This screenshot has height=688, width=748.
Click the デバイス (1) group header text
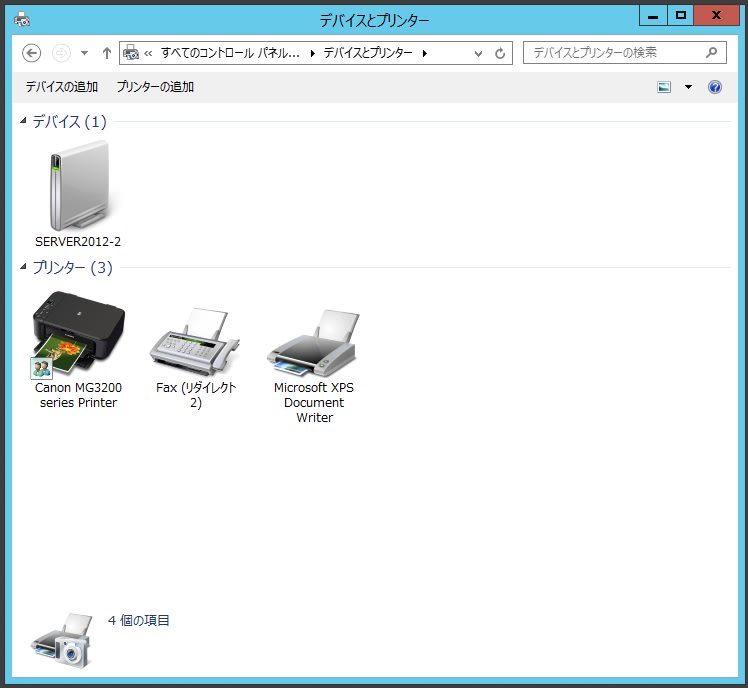[69, 121]
